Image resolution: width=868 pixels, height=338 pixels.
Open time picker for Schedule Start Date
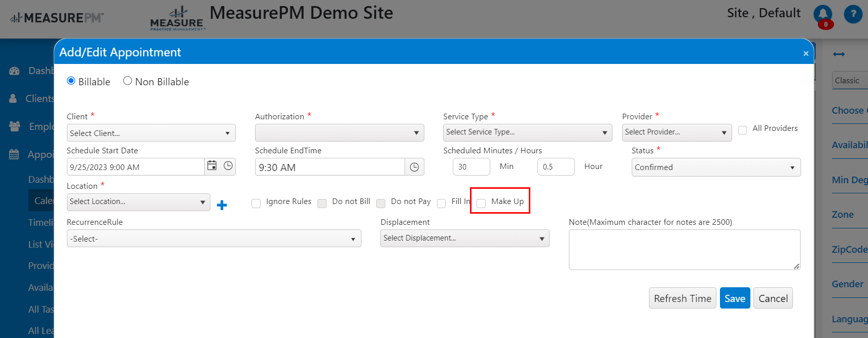pos(228,166)
